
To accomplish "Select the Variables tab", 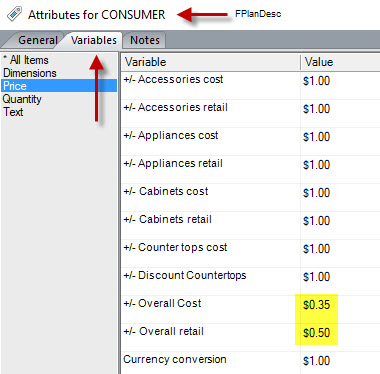I will point(94,40).
